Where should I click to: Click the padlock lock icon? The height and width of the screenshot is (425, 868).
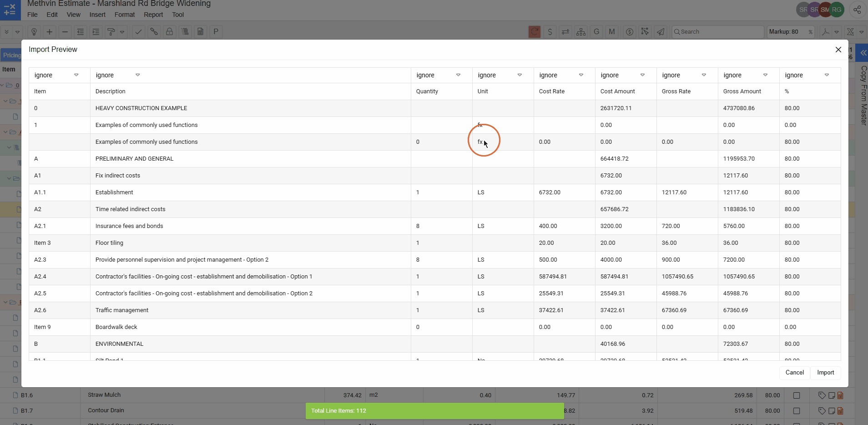click(169, 32)
